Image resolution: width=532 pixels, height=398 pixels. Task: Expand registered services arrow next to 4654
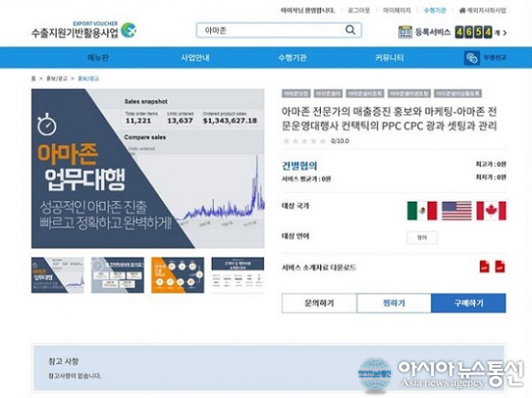coord(504,33)
